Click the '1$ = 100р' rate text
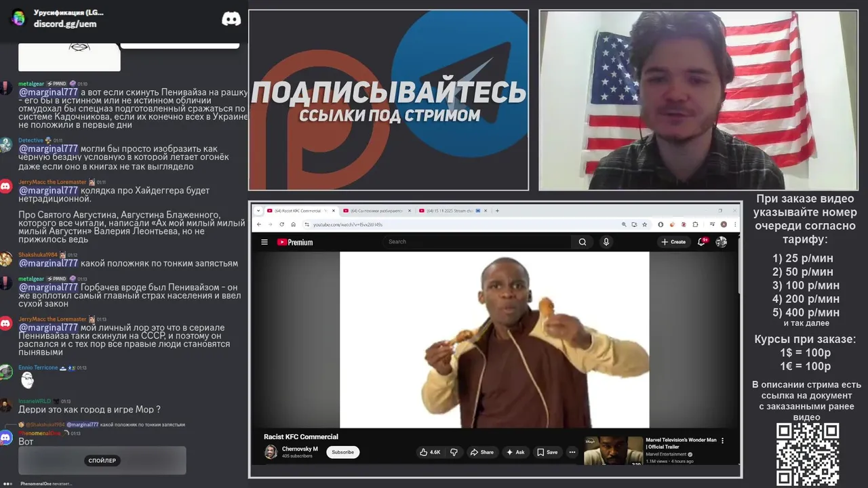The width and height of the screenshot is (868, 488). pos(805,353)
